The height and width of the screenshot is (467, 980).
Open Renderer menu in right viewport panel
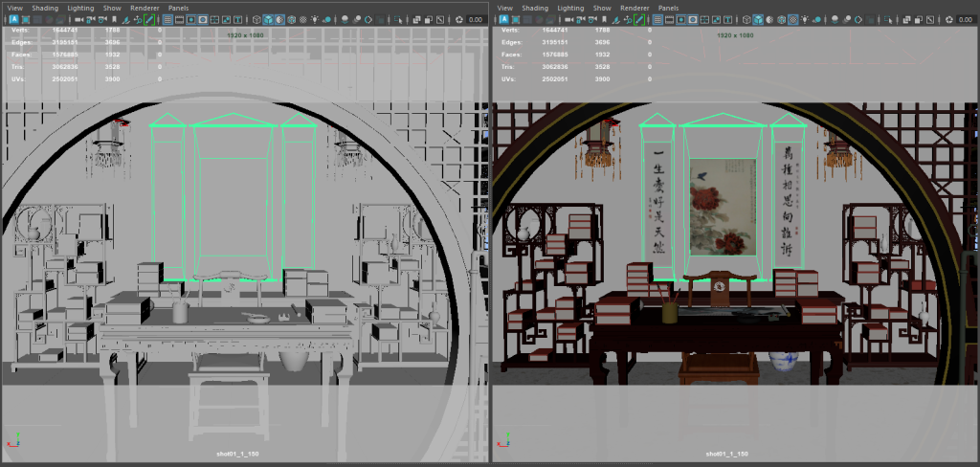coord(635,8)
